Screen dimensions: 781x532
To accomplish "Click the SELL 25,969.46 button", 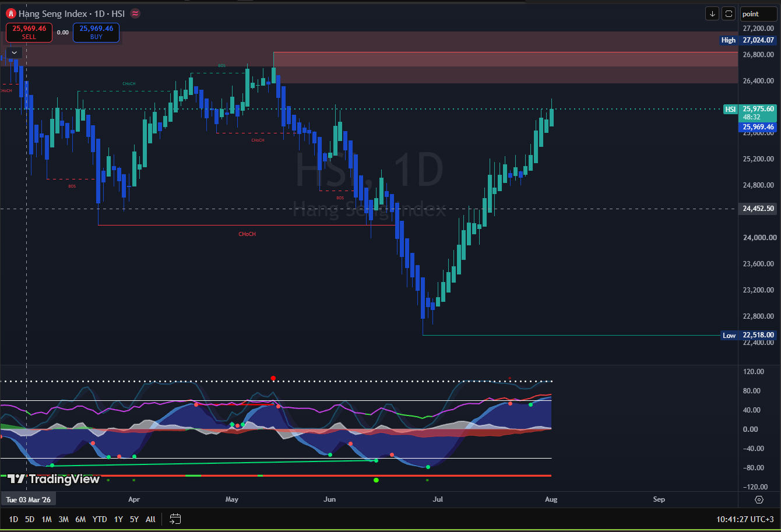I will click(x=29, y=33).
